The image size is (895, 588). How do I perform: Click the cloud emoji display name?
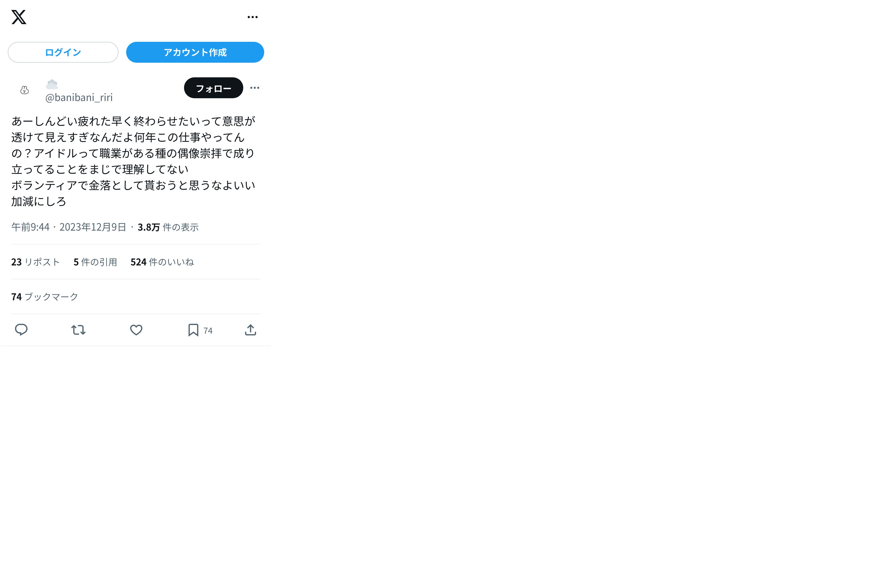tap(52, 84)
